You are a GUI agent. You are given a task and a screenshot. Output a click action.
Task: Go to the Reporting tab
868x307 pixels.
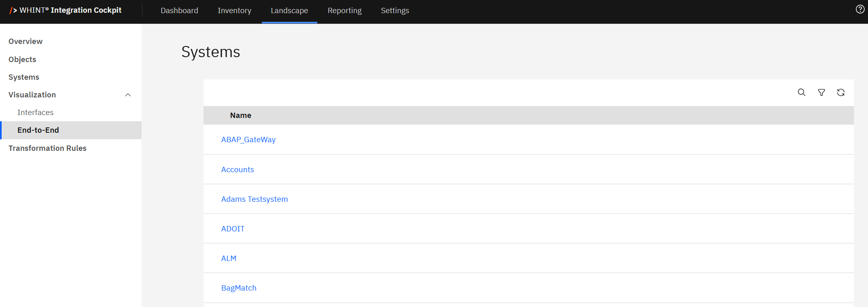[x=344, y=11]
